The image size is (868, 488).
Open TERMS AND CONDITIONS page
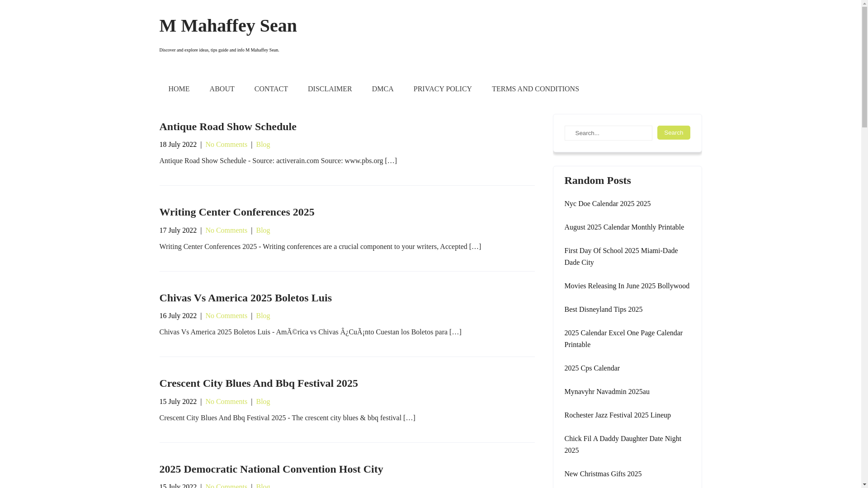point(535,89)
